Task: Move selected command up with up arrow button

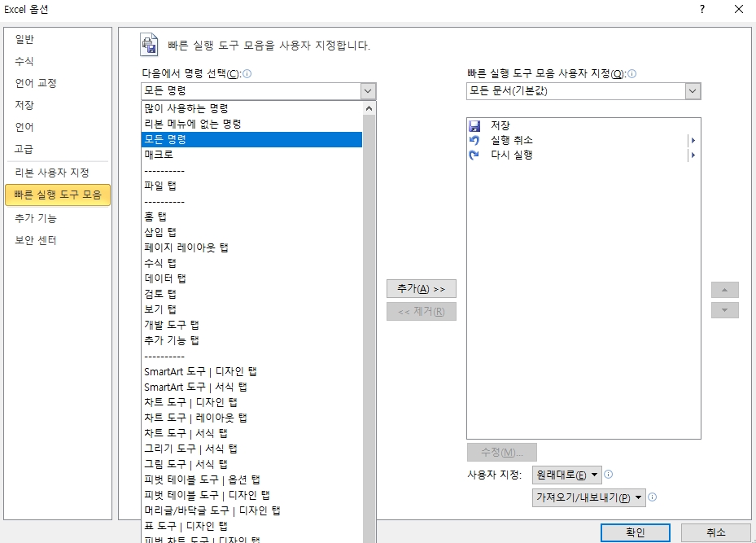Action: point(724,290)
